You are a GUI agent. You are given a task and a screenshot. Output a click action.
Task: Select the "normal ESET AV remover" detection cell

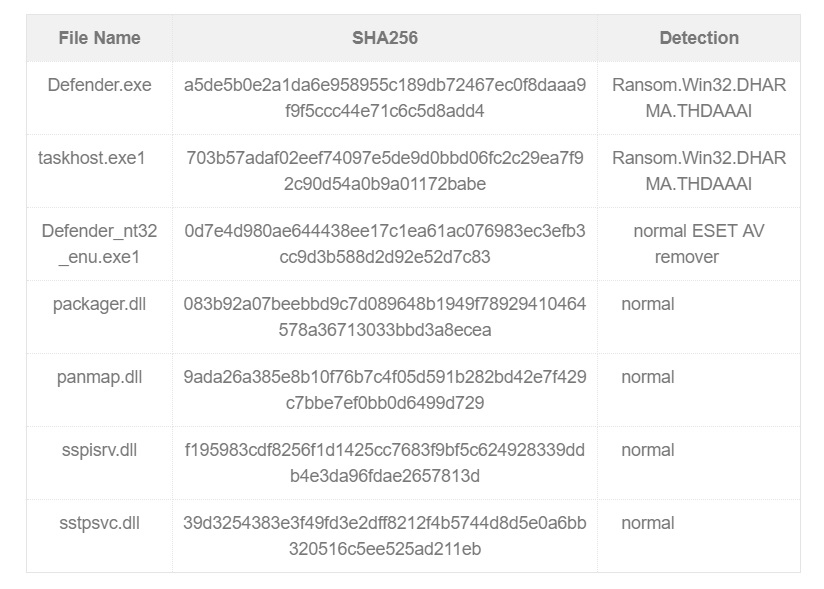[x=686, y=244]
